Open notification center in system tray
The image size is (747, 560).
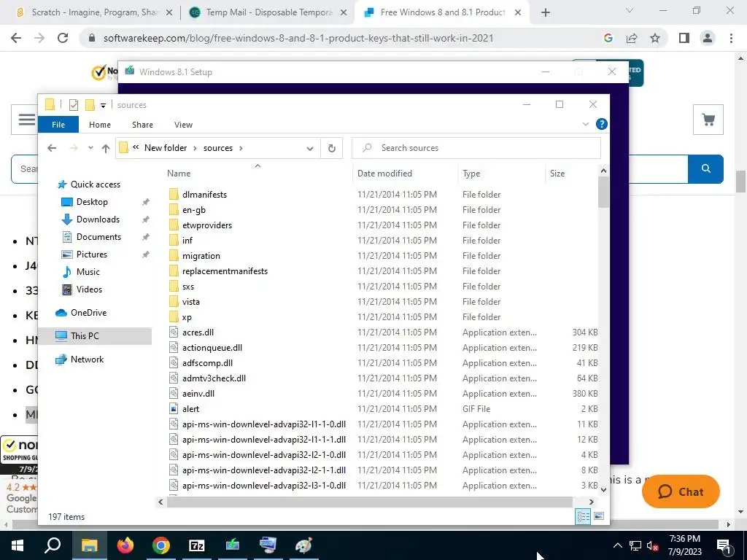(724, 545)
